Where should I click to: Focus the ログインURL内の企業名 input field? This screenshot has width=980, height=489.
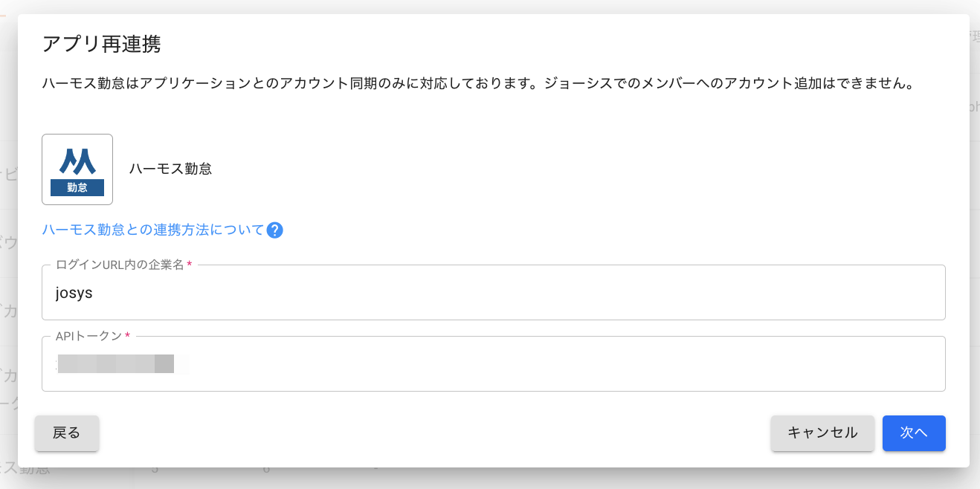tap(493, 293)
